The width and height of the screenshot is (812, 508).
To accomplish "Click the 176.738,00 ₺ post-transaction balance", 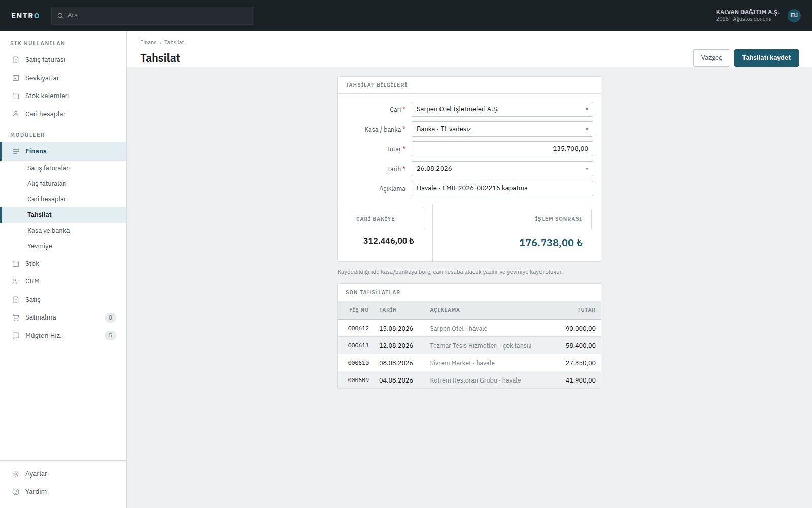I will [551, 243].
